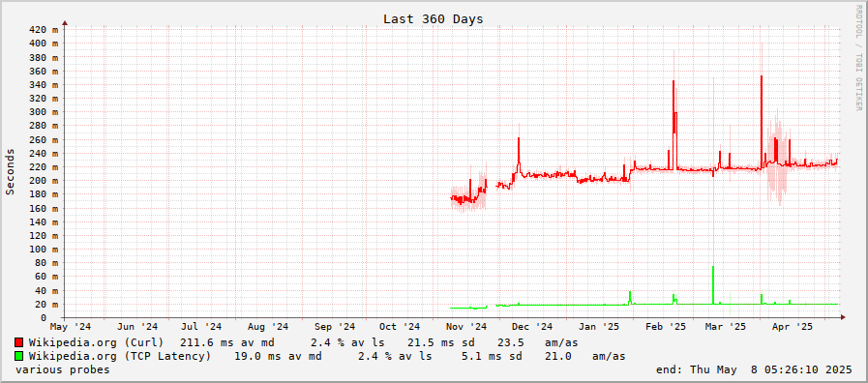Screen dimensions: 868x383
Task: Click the "Jun '24" x-axis label
Action: (137, 327)
